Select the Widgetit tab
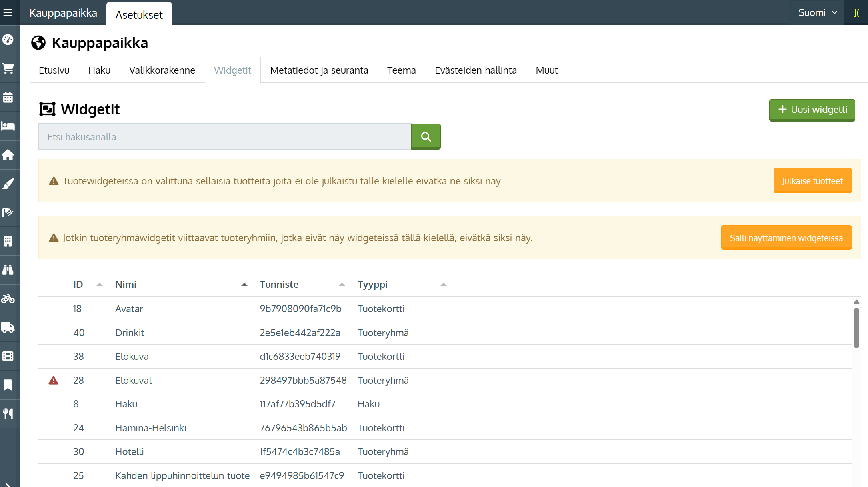This screenshot has width=868, height=487. pyautogui.click(x=233, y=70)
